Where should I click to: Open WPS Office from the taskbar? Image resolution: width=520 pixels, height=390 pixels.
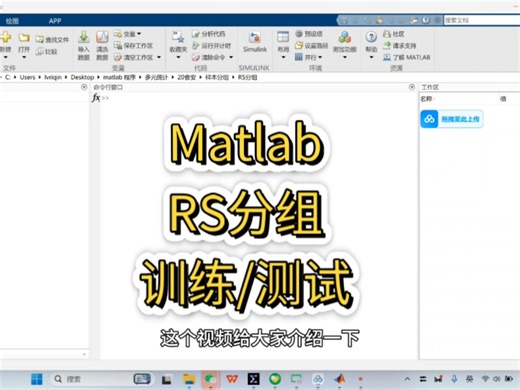pos(232,379)
